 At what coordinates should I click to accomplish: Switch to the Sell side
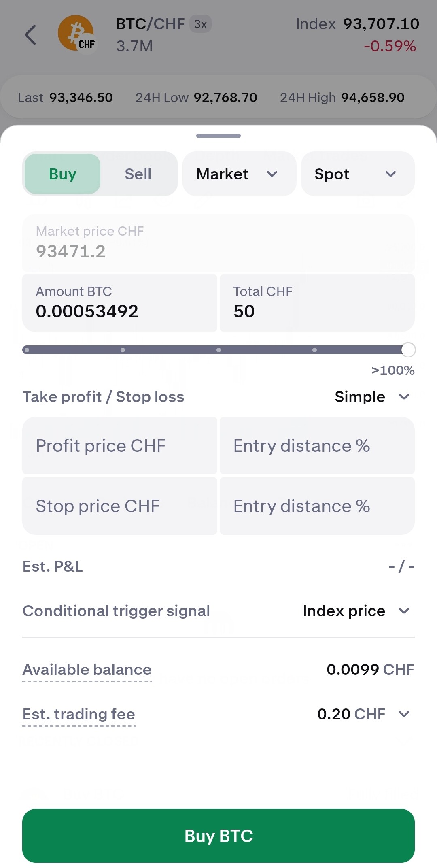click(x=138, y=174)
